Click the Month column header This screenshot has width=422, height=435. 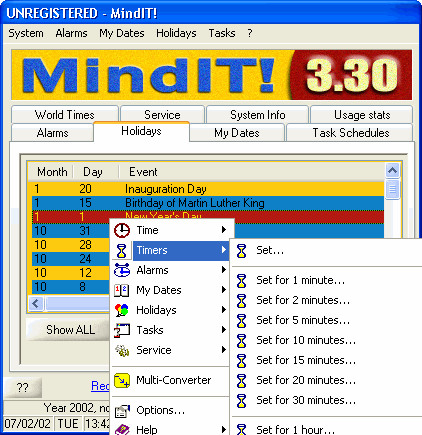point(52,172)
